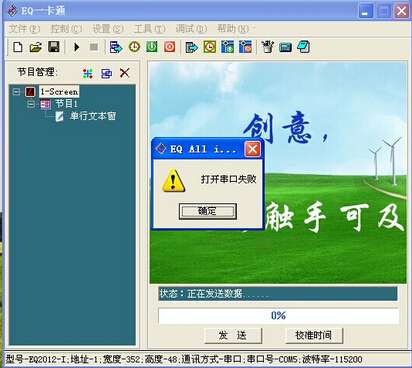Click the blue panel icon with green dot
The image size is (412, 368).
point(228,47)
